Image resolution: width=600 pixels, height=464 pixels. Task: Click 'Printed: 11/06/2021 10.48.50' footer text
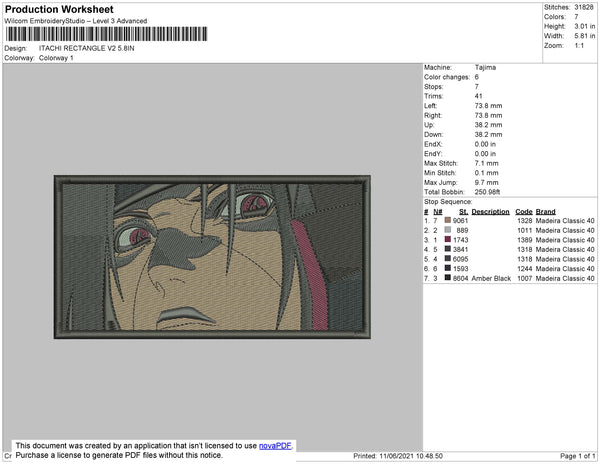[398, 456]
